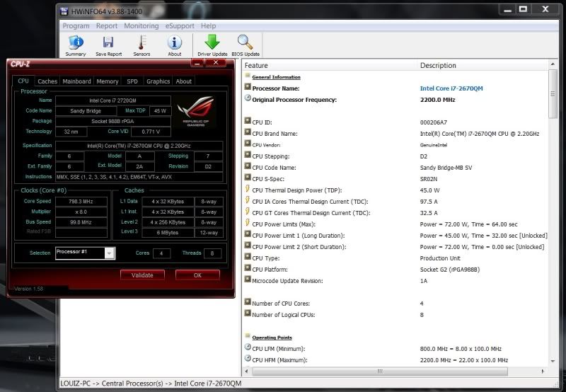The height and width of the screenshot is (392, 566).
Task: Click the About info icon
Action: [174, 45]
